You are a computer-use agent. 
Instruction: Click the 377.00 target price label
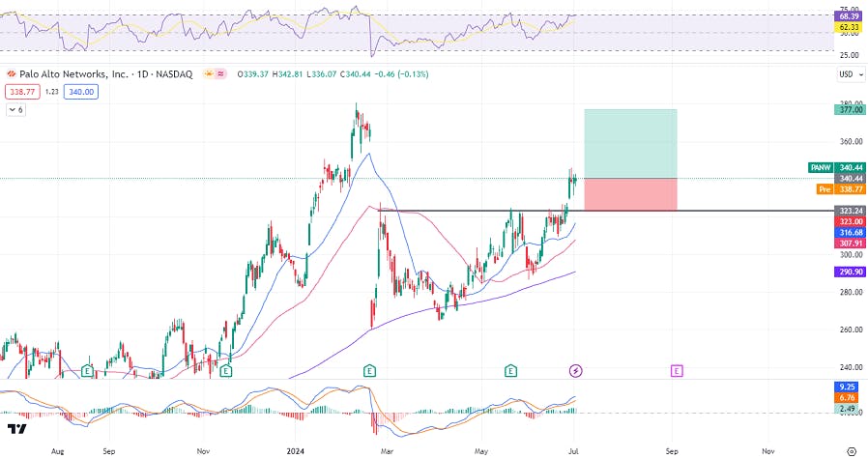click(x=850, y=109)
